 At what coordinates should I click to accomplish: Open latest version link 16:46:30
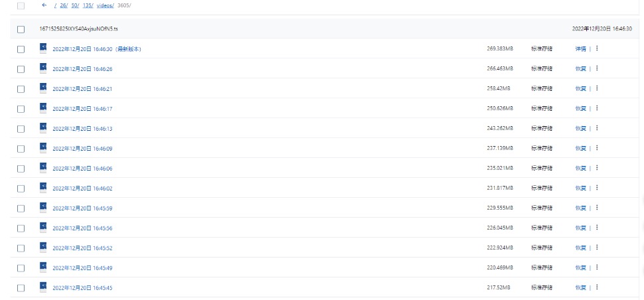pyautogui.click(x=97, y=49)
